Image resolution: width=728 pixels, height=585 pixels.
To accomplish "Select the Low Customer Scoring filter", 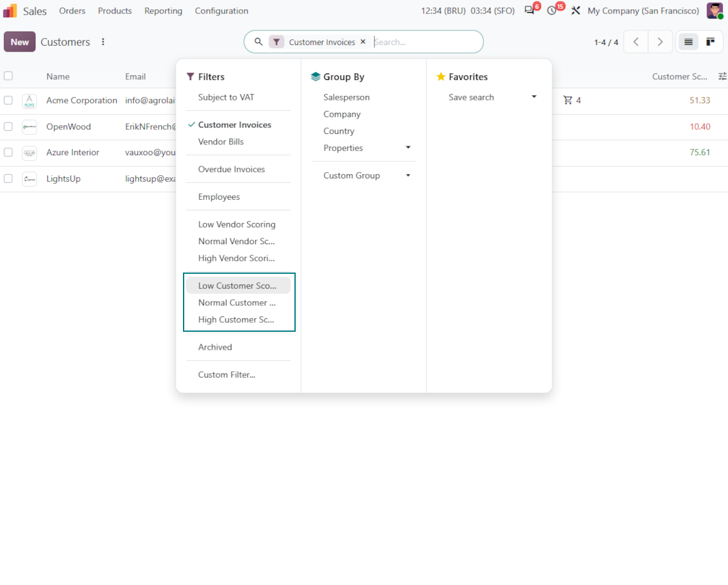I will coord(238,285).
